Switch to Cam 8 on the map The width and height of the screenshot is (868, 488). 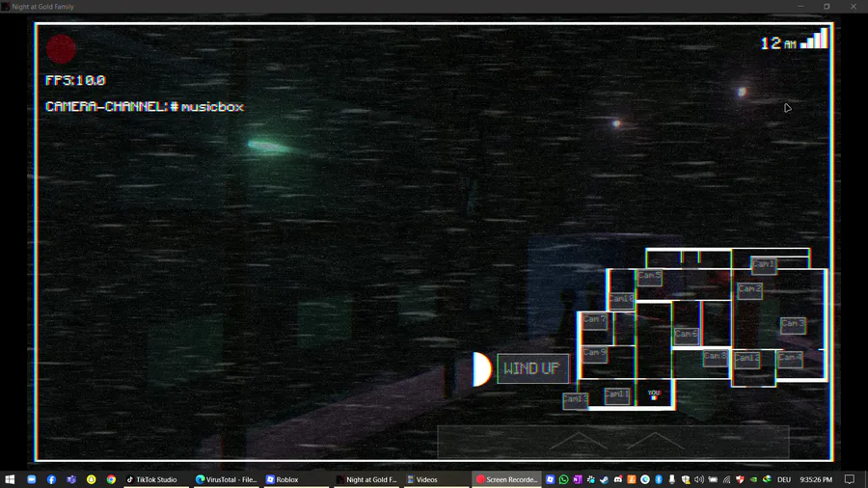(716, 357)
